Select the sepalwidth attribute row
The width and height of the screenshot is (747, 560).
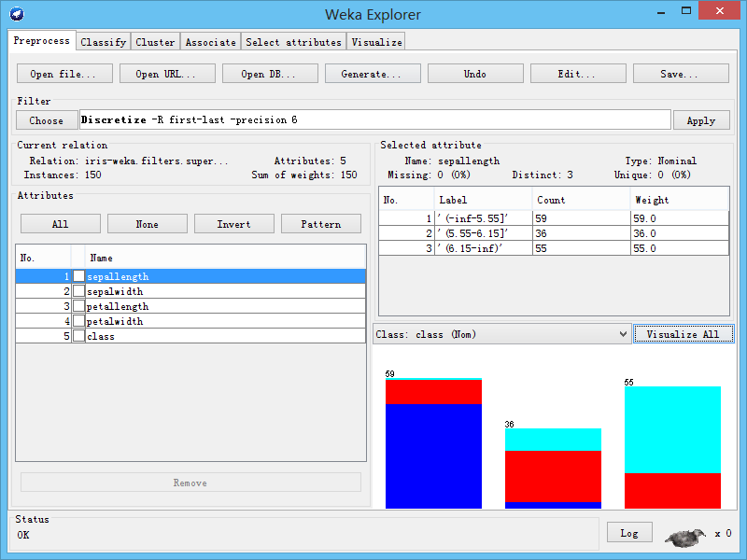point(190,291)
